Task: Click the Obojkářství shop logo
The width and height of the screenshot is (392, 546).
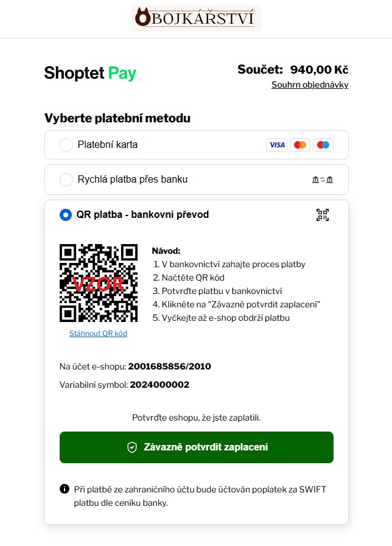Action: coord(196,18)
